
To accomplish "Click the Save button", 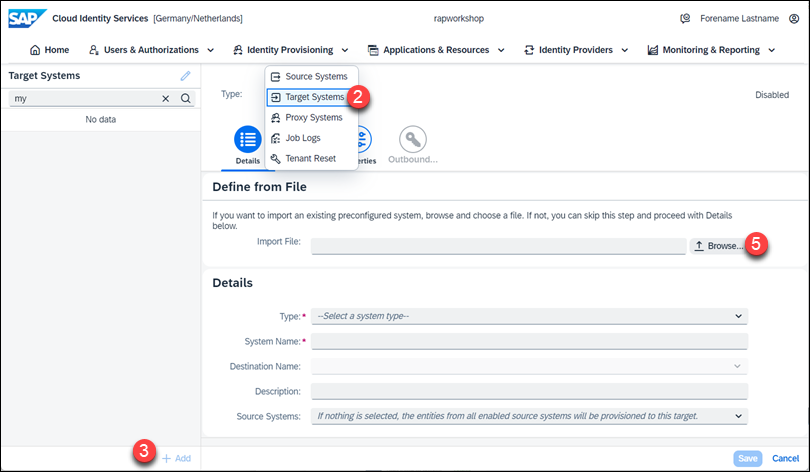I will tap(747, 459).
